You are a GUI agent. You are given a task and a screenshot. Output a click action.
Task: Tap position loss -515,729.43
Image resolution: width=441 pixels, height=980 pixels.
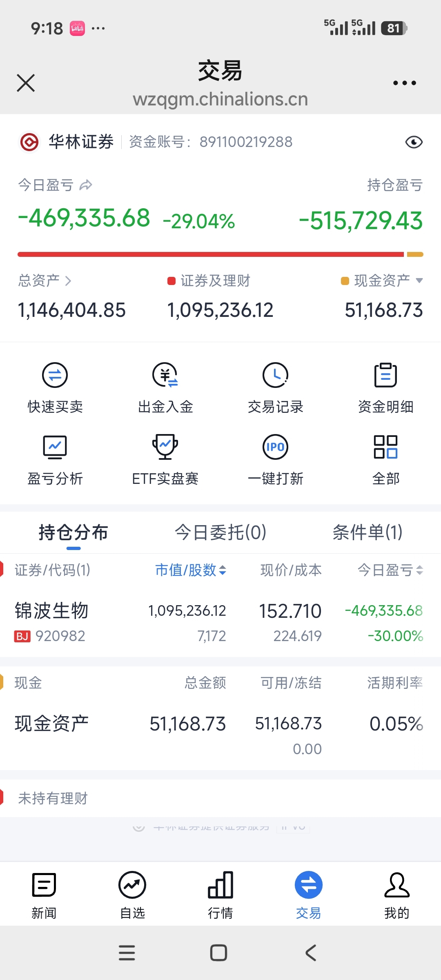pos(361,220)
